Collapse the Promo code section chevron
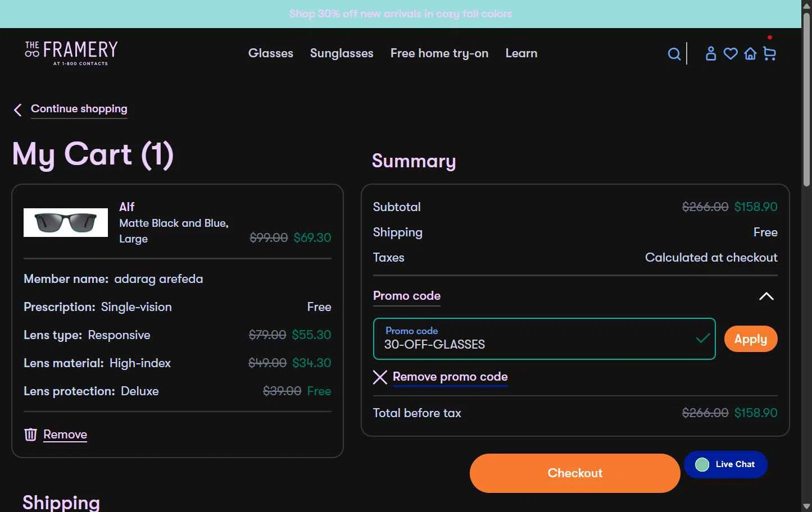This screenshot has width=812, height=512. coord(766,296)
